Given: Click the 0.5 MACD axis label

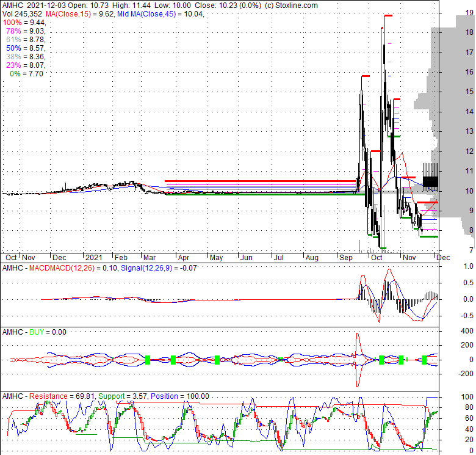Looking at the screenshot, I should 468,283.
